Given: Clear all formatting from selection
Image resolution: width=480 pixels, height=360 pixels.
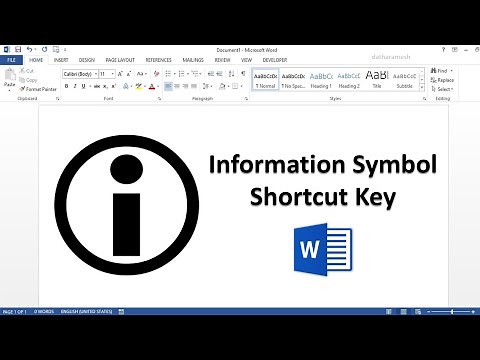Looking at the screenshot, I should click(x=156, y=74).
